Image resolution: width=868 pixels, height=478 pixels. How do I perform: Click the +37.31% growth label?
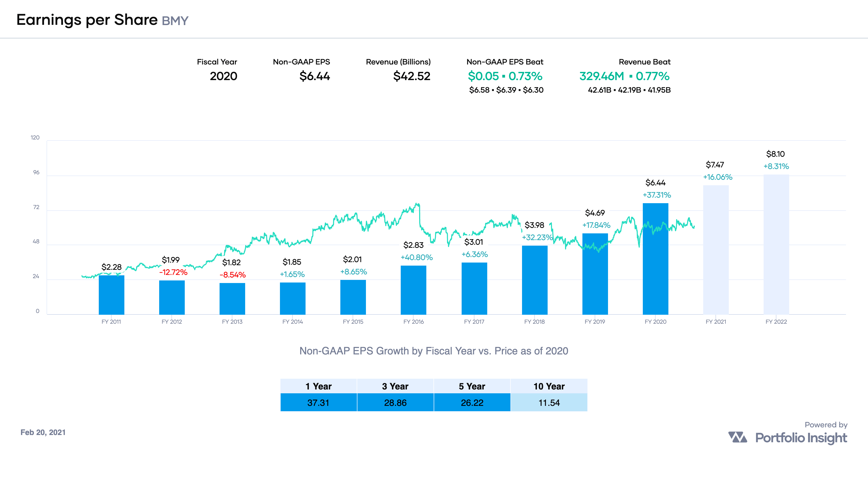[657, 195]
